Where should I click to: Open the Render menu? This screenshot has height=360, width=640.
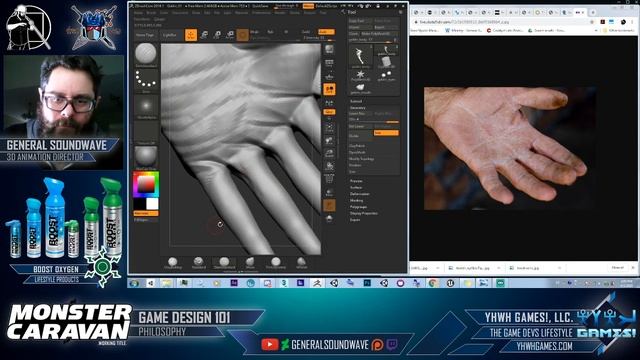(280, 13)
